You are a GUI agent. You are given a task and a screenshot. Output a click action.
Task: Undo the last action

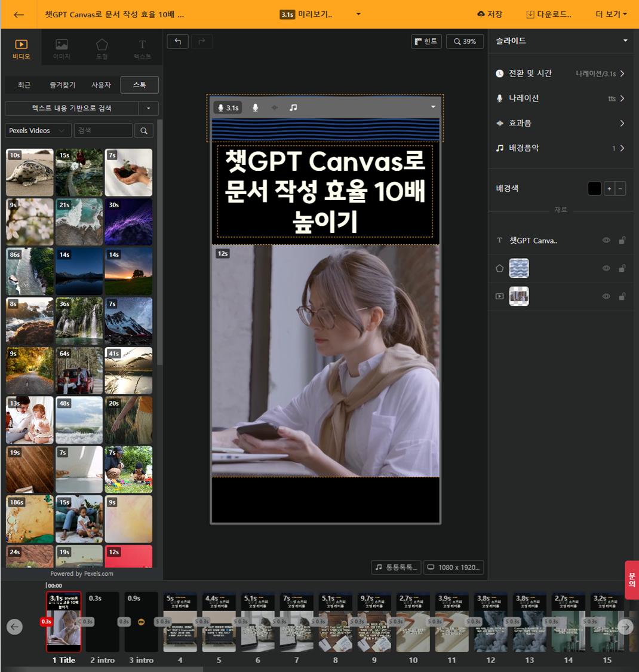177,42
